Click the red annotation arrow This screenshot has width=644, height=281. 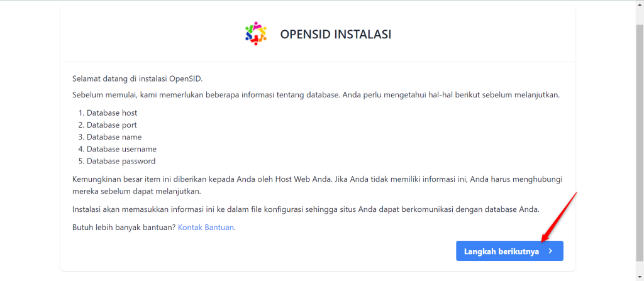559,216
